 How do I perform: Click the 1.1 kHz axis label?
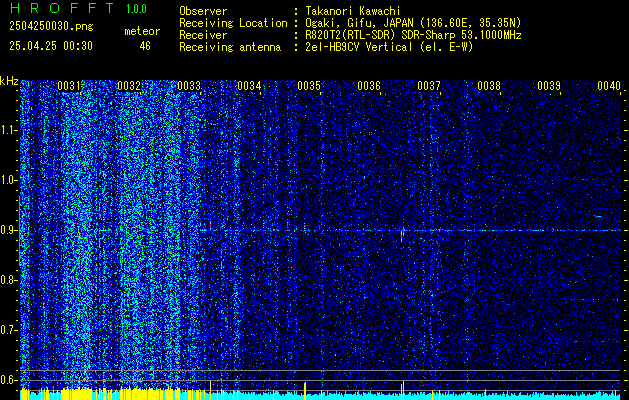click(x=8, y=130)
